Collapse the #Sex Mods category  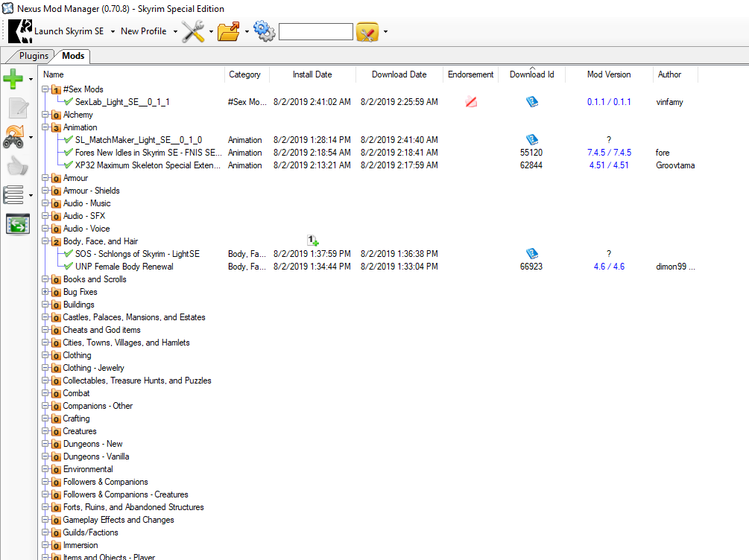(x=45, y=89)
